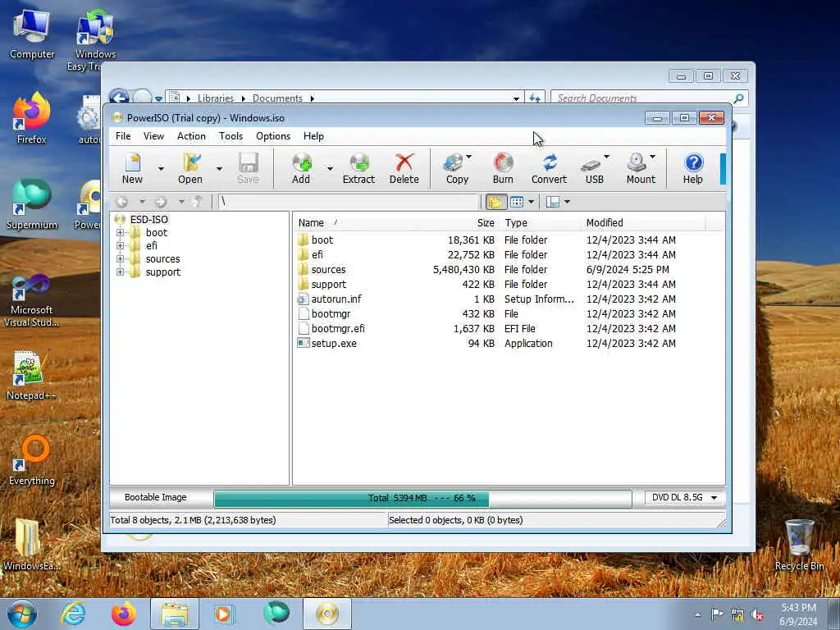Click the Convert toolbar icon

tap(549, 168)
